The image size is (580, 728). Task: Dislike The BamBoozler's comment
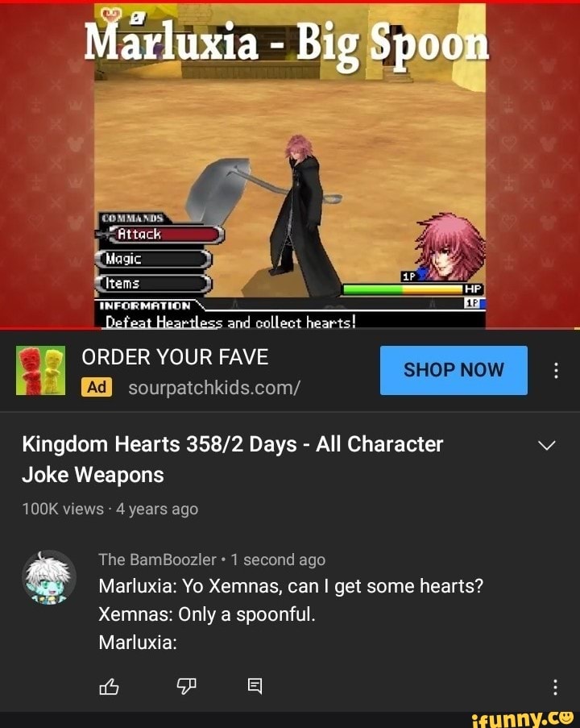[x=187, y=686]
